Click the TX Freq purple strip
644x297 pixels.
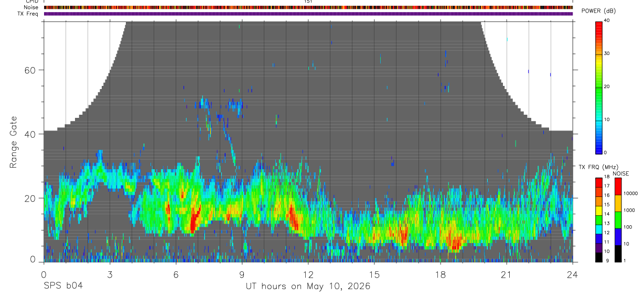point(308,14)
